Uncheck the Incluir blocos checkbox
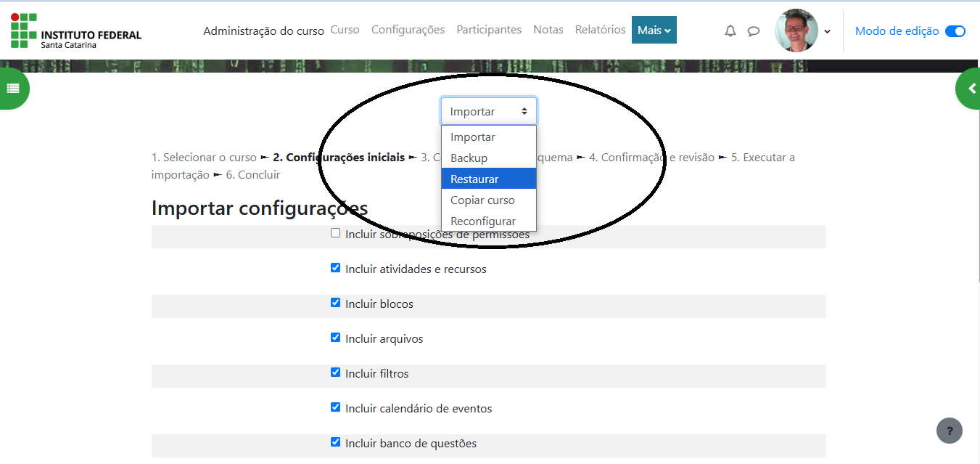This screenshot has height=464, width=980. (335, 303)
